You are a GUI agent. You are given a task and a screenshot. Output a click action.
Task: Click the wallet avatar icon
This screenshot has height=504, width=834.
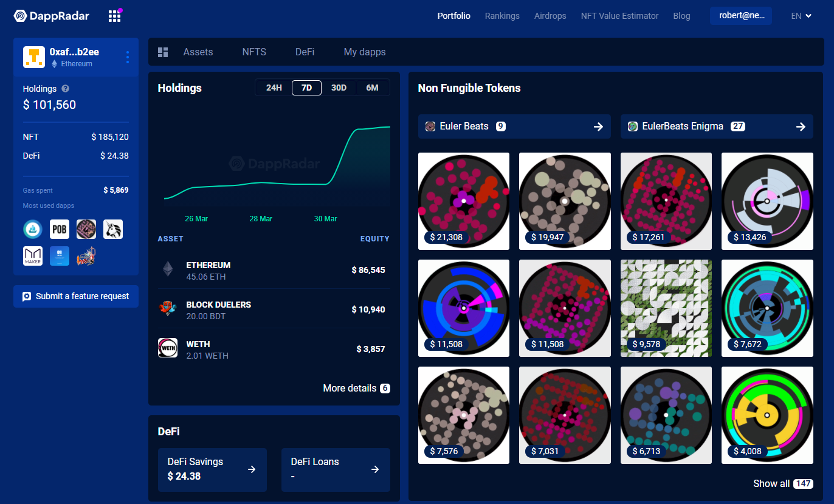coord(34,57)
